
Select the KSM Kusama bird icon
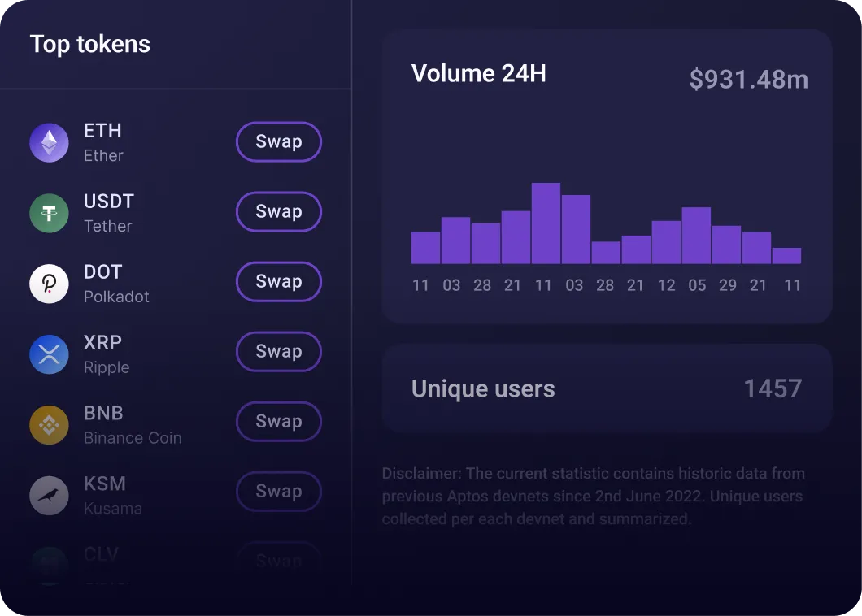coord(49,494)
